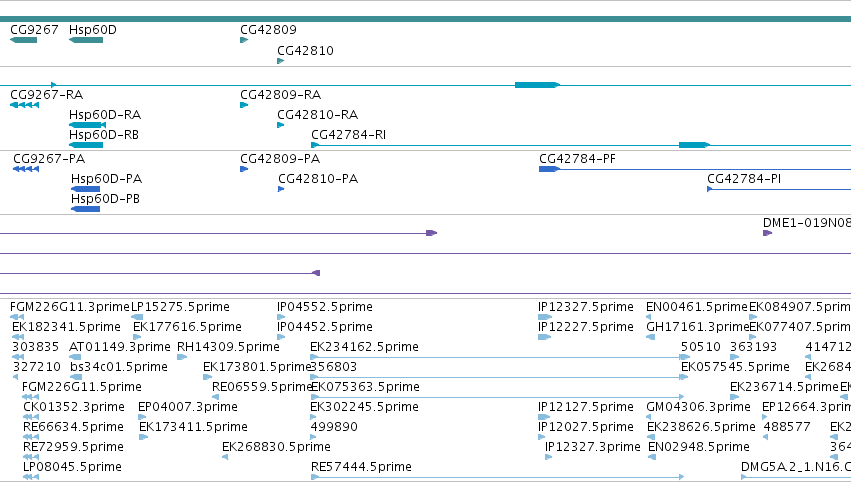Screen dimensions: 851x482
Task: Click the CG42809-PA protein marker
Action: click(244, 169)
